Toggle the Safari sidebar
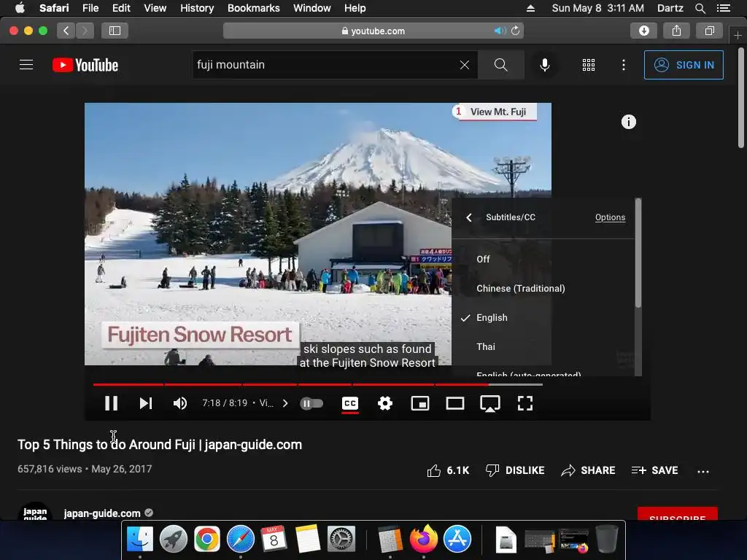 [115, 31]
